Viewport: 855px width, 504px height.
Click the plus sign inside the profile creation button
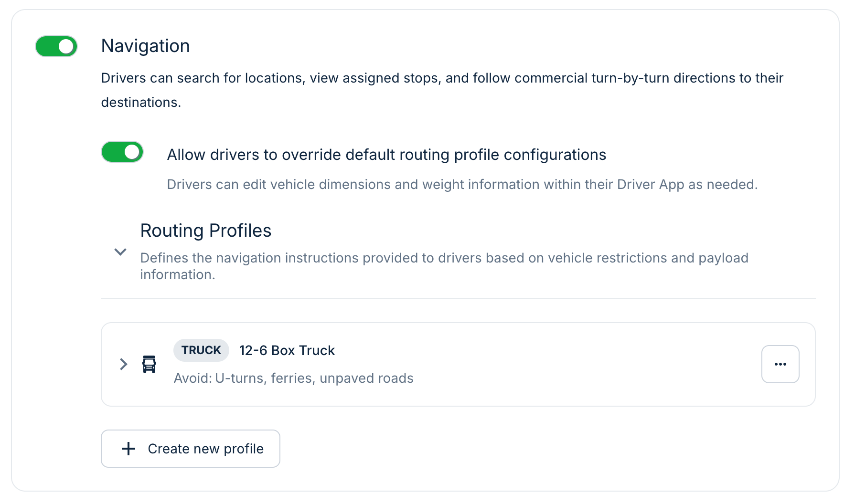click(x=128, y=449)
